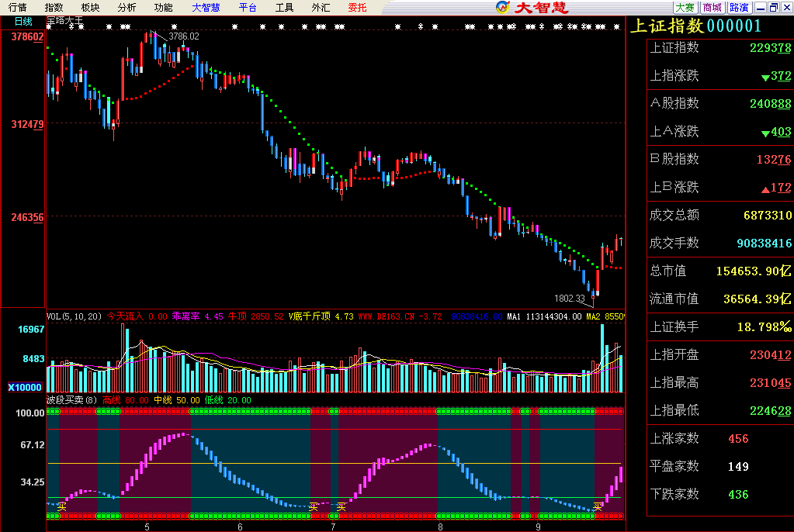This screenshot has width=794, height=532.
Task: Click the month 8 date axis label
Action: point(440,527)
